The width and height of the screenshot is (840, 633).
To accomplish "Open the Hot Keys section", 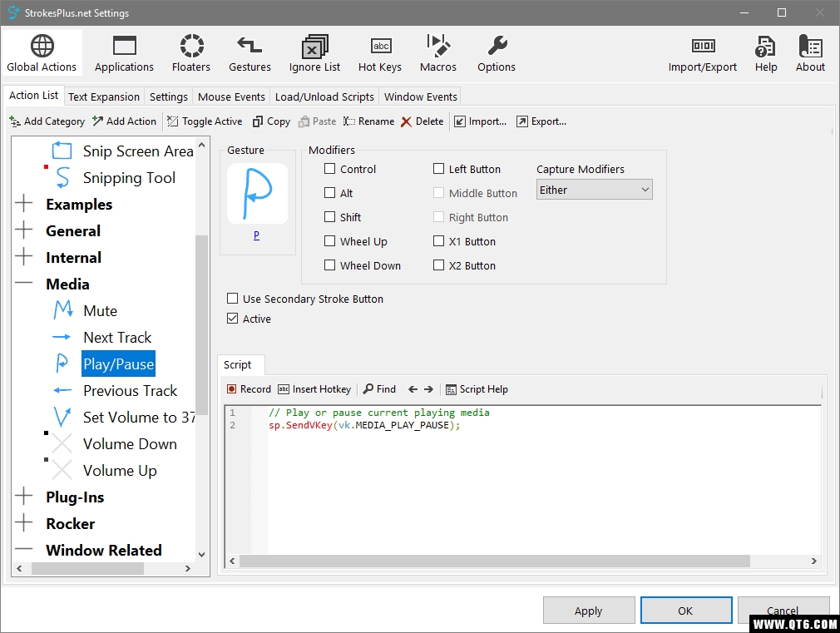I will coord(380,53).
